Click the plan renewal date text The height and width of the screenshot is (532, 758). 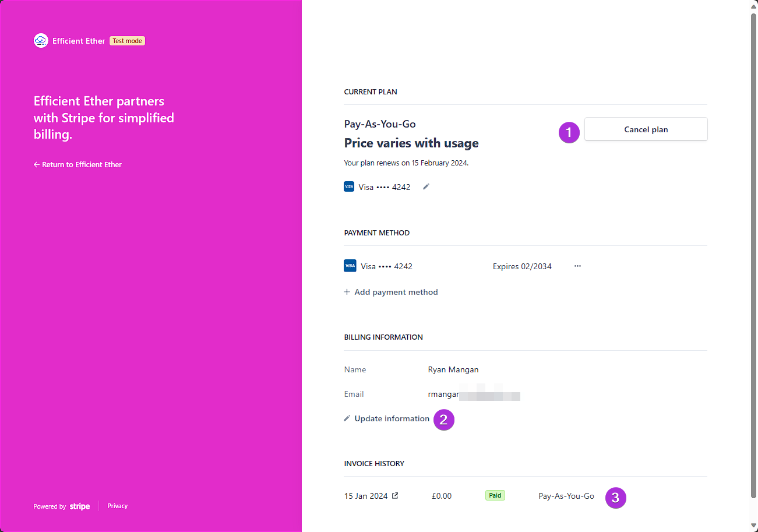pyautogui.click(x=407, y=163)
